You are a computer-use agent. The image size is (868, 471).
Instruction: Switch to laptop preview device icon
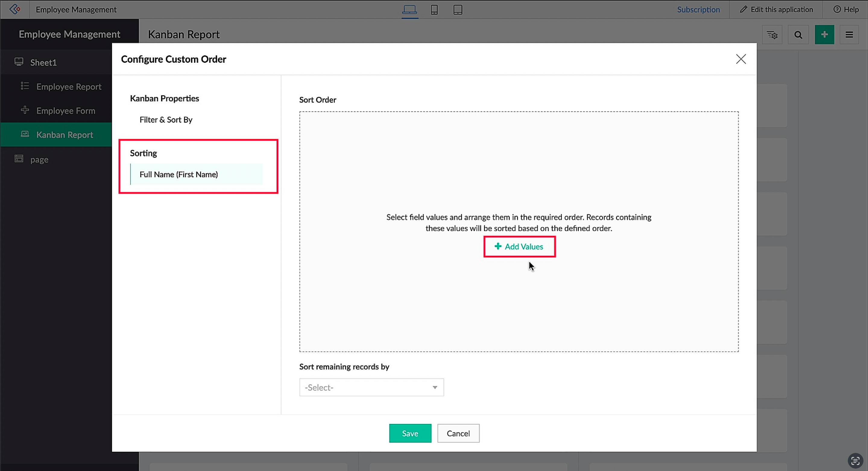coord(409,9)
